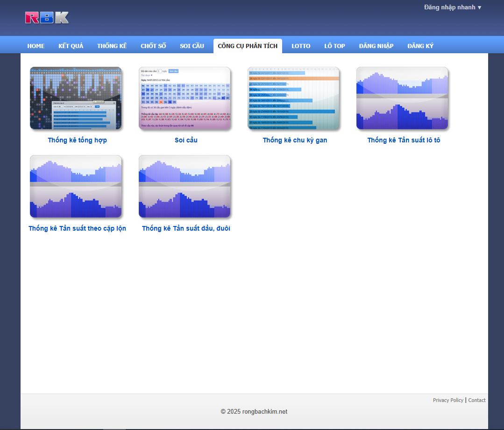Image resolution: width=504 pixels, height=430 pixels.
Task: Select the CHỐT SỐ menu item
Action: point(153,46)
